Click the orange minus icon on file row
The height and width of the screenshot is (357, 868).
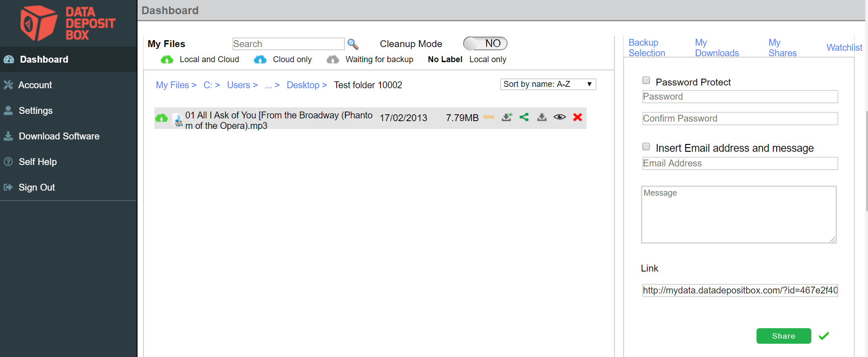coord(488,117)
